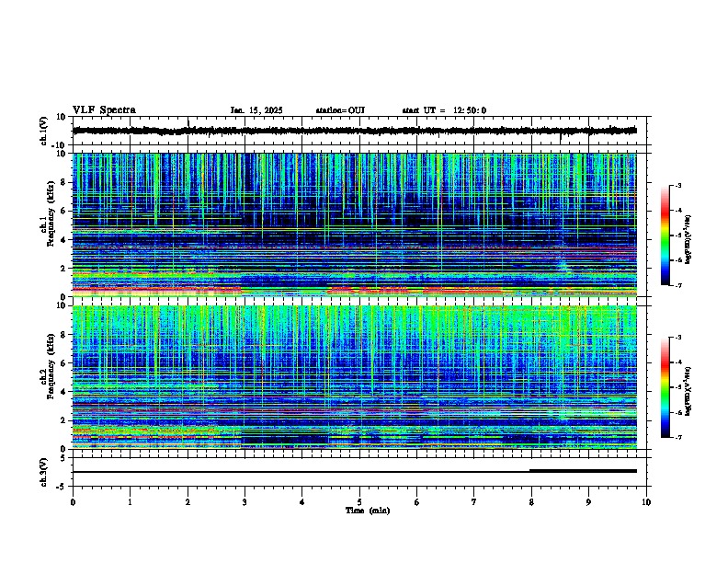Click time-axis tick label "2"
728x563 pixels.
[188, 502]
